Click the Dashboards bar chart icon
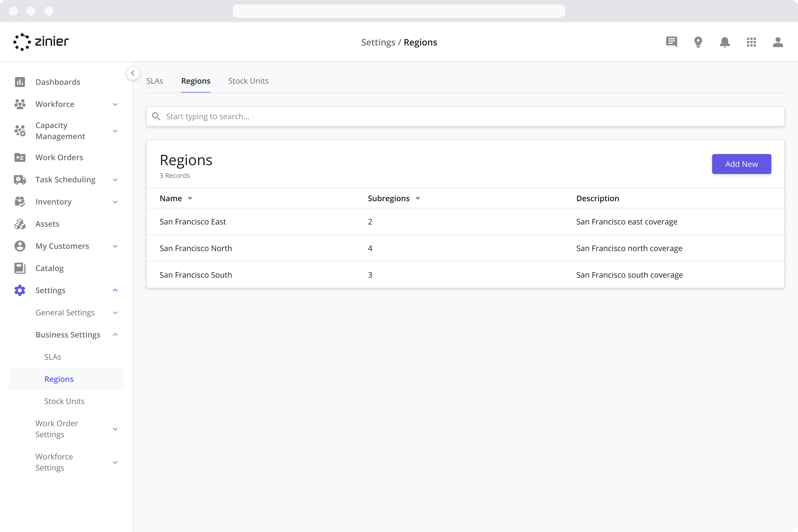 point(20,82)
